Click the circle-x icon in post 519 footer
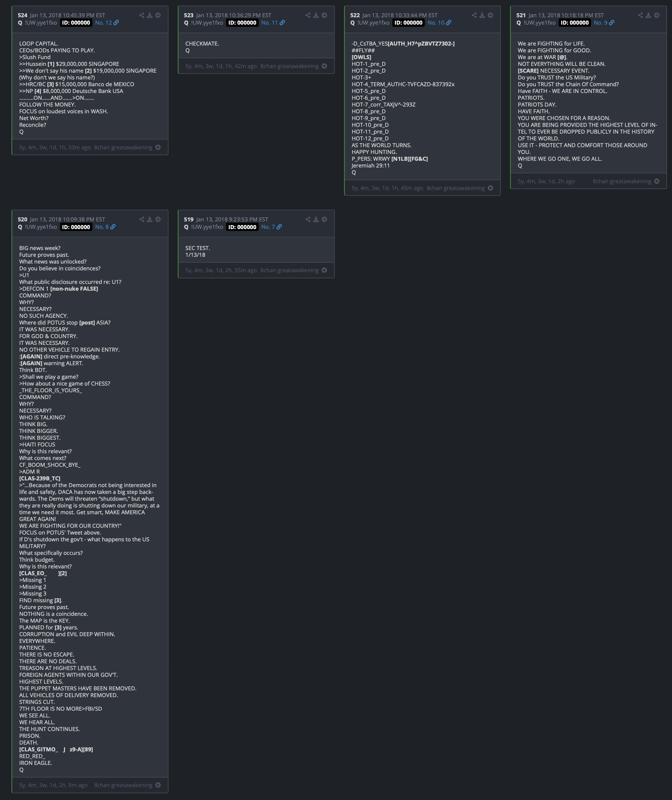Screen dimensions: 672x800 (324, 270)
